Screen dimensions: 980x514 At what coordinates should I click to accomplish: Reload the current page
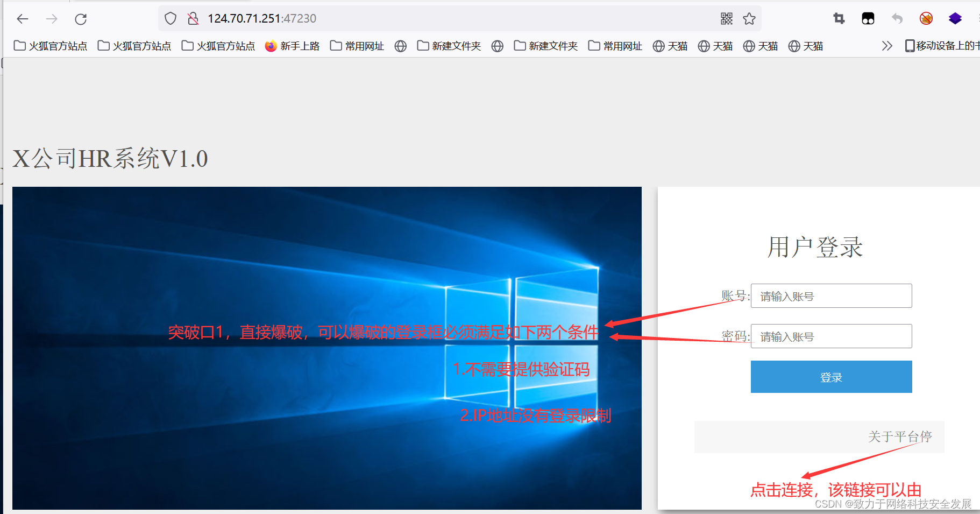81,19
